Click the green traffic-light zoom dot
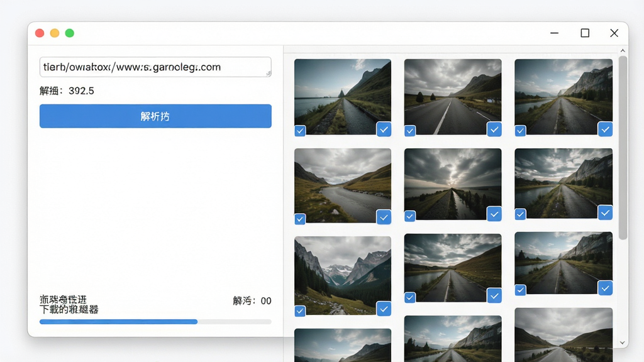This screenshot has height=362, width=644. click(70, 33)
